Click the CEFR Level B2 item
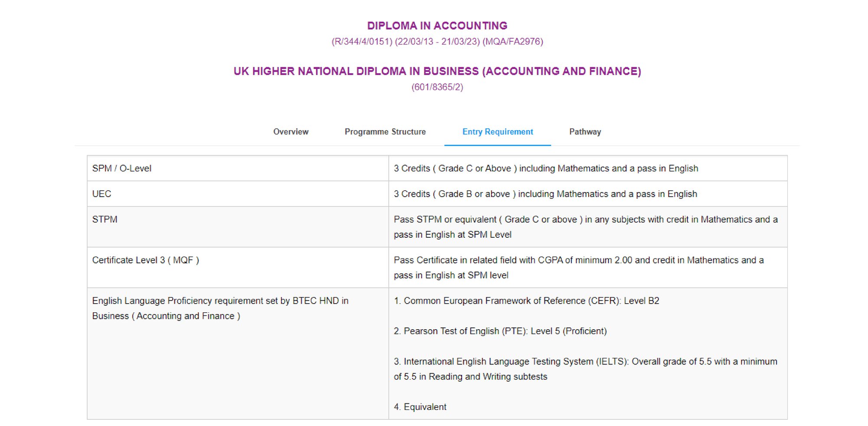This screenshot has height=426, width=868. pos(526,301)
